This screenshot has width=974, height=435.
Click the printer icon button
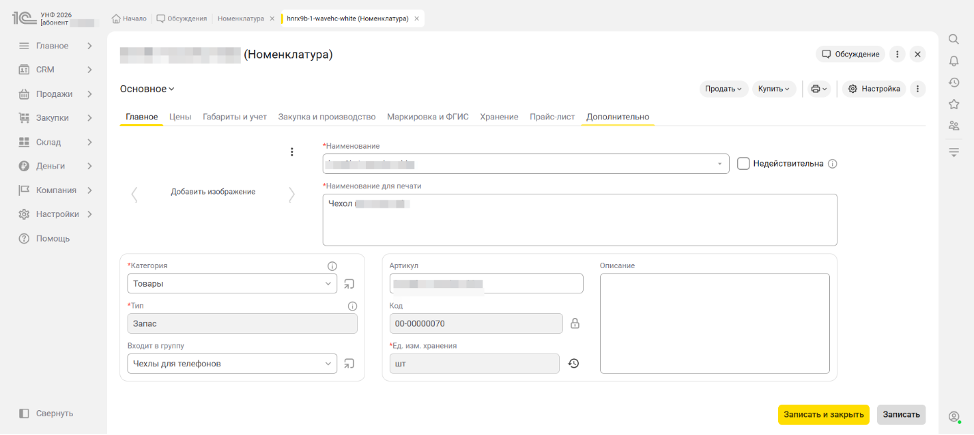[819, 89]
